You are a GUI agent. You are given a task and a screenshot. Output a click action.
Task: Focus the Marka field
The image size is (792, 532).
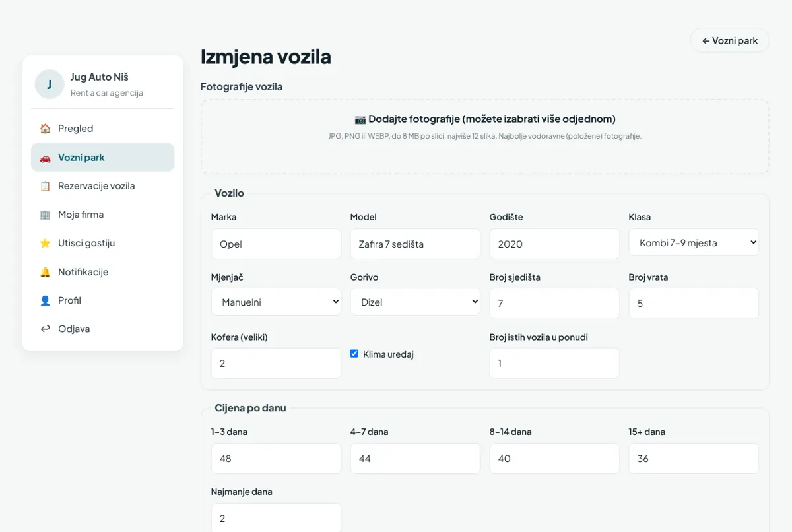point(276,244)
